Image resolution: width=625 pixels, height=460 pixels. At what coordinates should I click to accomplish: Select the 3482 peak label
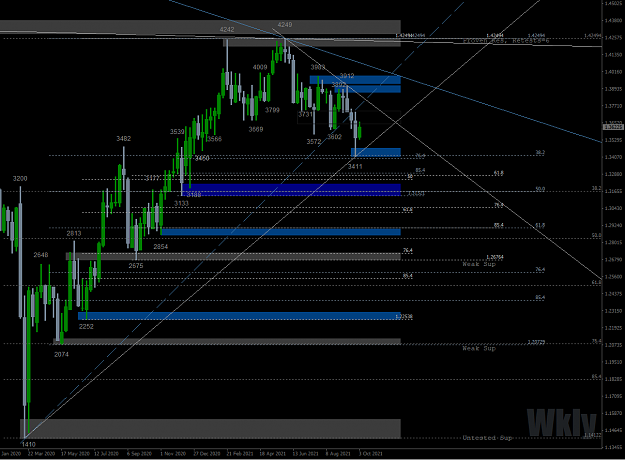124,139
